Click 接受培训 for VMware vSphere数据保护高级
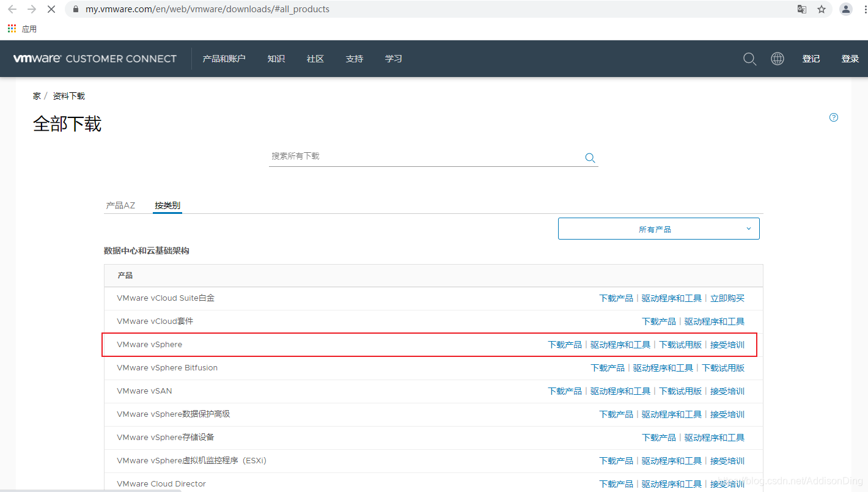The width and height of the screenshot is (868, 492). tap(727, 414)
